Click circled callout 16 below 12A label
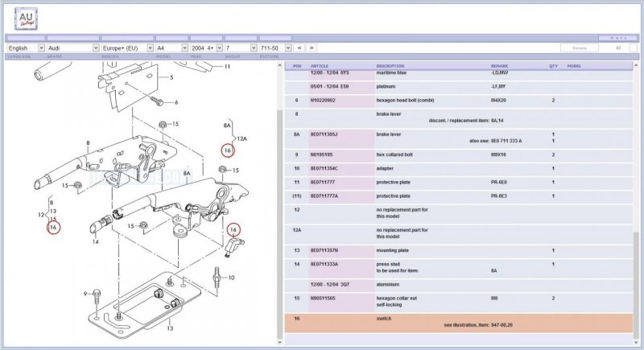The height and width of the screenshot is (350, 644). tap(228, 150)
